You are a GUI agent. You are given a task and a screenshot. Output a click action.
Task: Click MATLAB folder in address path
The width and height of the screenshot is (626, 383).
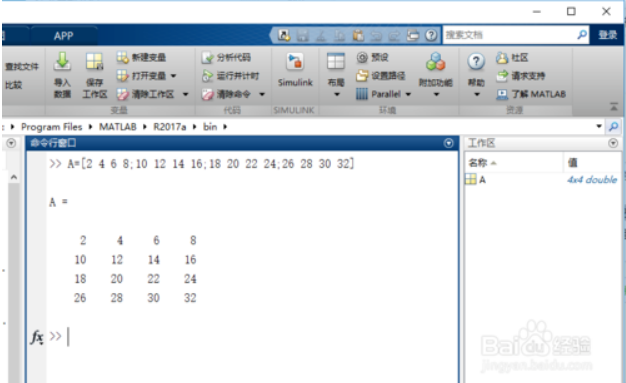click(x=118, y=127)
